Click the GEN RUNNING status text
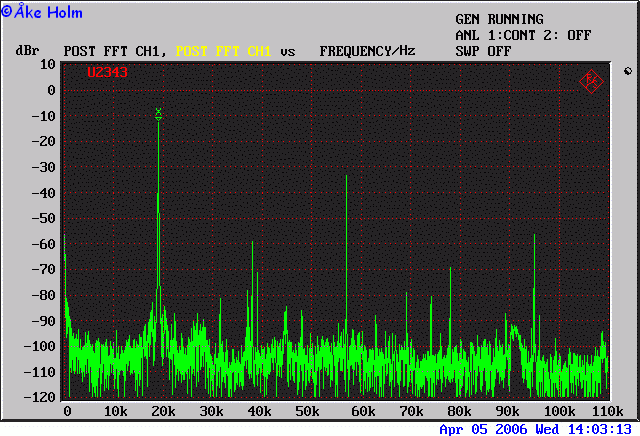Image resolution: width=640 pixels, height=436 pixels. (500, 19)
